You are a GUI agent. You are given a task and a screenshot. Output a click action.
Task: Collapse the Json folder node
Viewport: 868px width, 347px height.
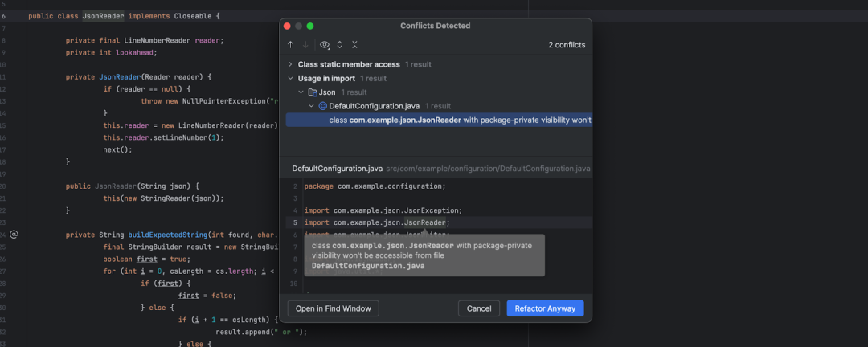coord(301,92)
